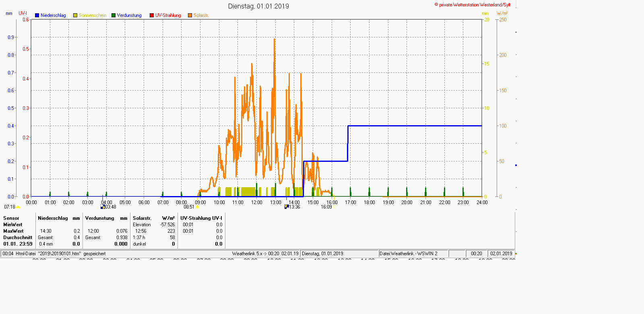The width and height of the screenshot is (644, 314).
Task: Click the blue Niederschlag legend color box
Action: coord(37,15)
